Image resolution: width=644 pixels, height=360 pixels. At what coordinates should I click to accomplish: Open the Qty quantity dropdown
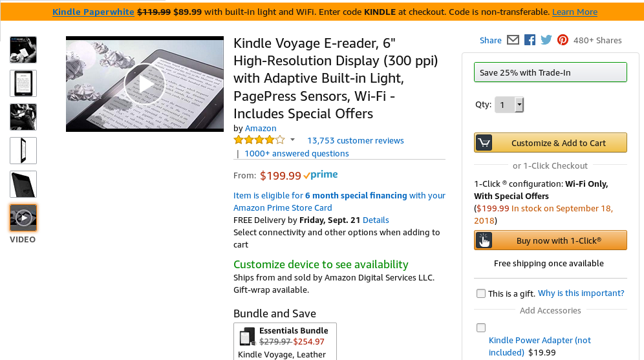[x=509, y=104]
